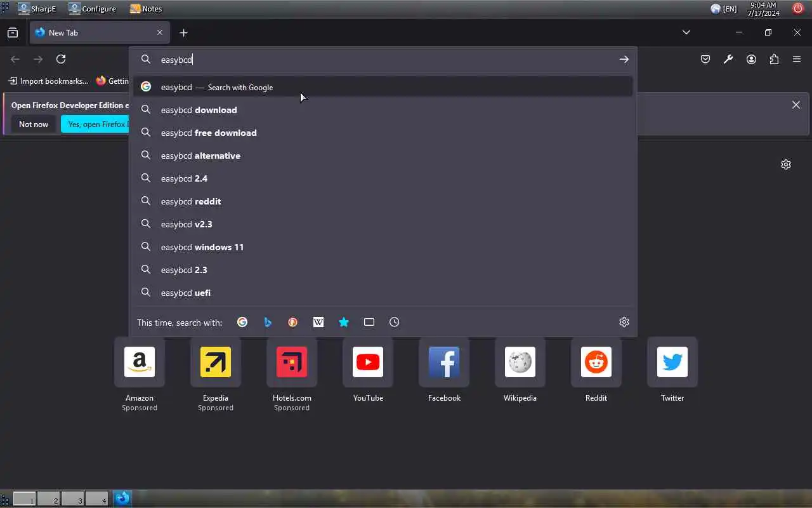Dismiss the Developer Edition notification bar

click(796, 105)
